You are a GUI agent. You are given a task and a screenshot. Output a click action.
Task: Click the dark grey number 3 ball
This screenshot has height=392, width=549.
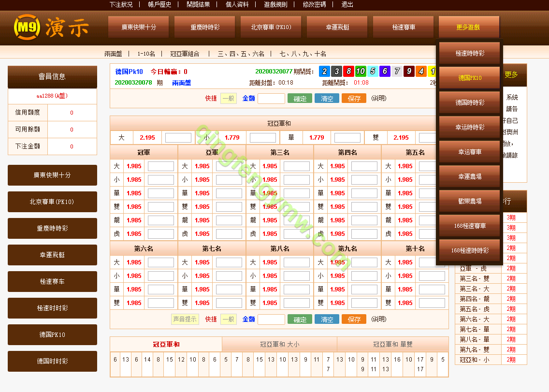(x=337, y=72)
